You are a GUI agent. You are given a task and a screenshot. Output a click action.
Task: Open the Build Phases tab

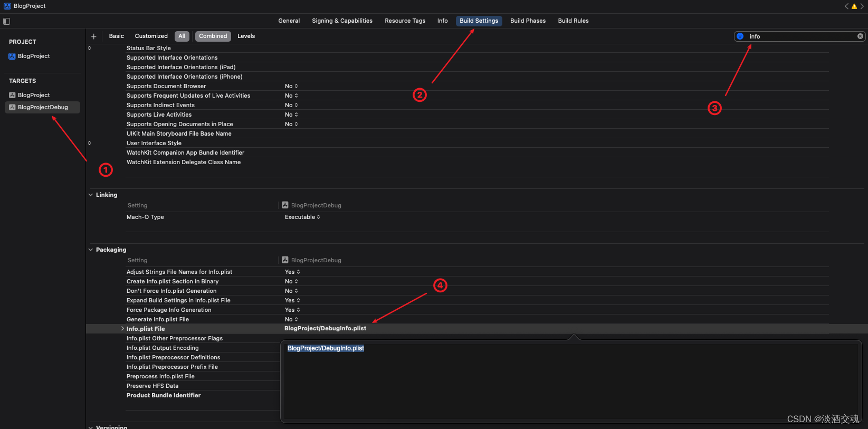528,21
